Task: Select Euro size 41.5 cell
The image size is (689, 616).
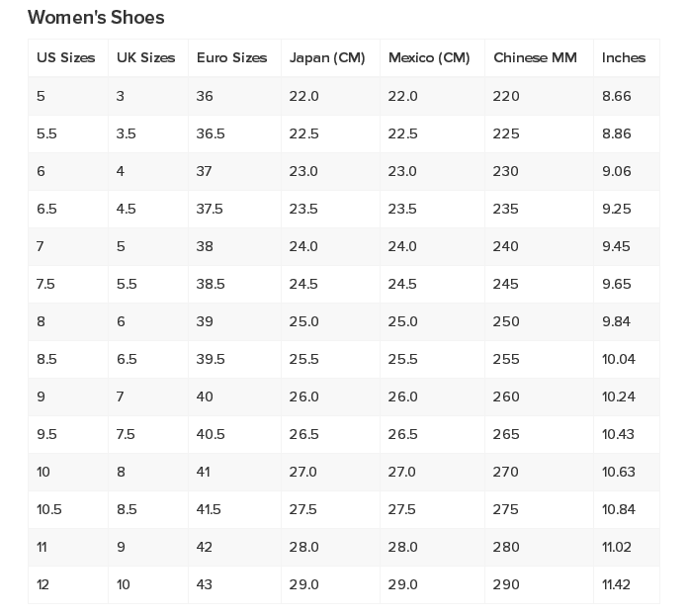Action: (x=210, y=509)
